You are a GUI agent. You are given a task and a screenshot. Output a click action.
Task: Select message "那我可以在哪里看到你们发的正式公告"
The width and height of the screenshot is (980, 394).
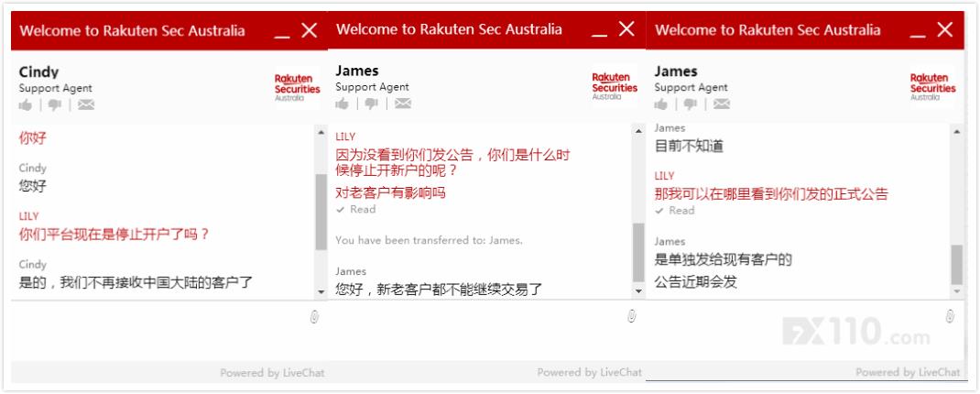(771, 194)
